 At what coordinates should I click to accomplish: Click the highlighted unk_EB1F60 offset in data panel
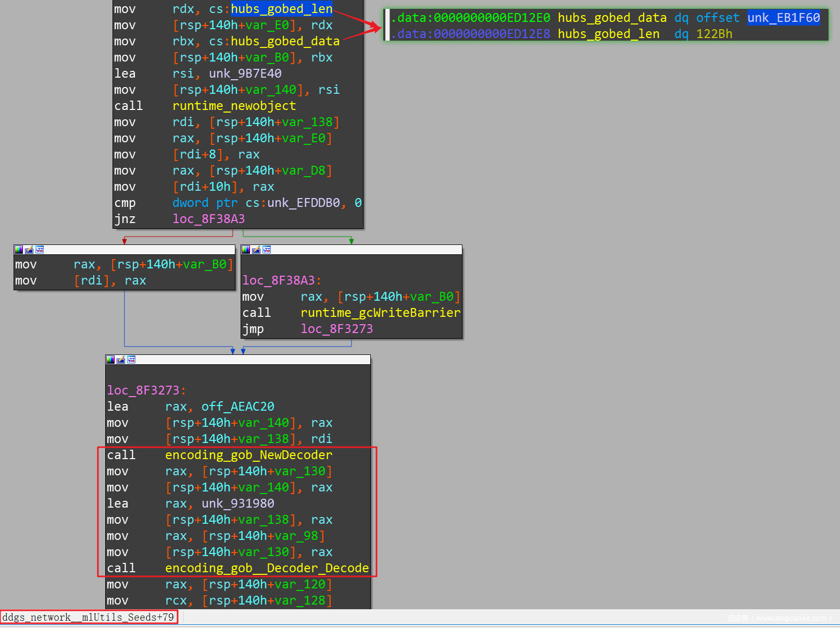coord(783,18)
